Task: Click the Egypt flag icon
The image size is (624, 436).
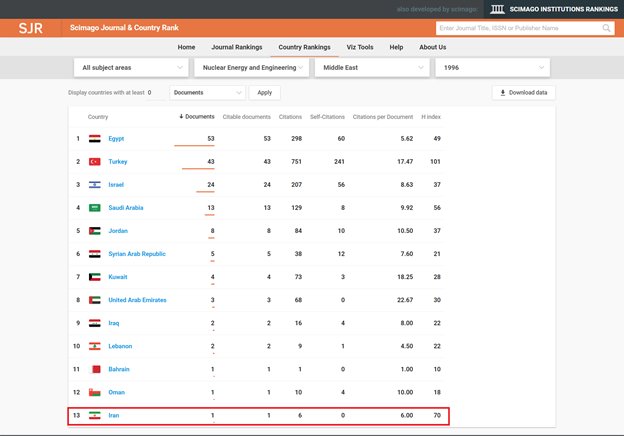Action: click(95, 139)
